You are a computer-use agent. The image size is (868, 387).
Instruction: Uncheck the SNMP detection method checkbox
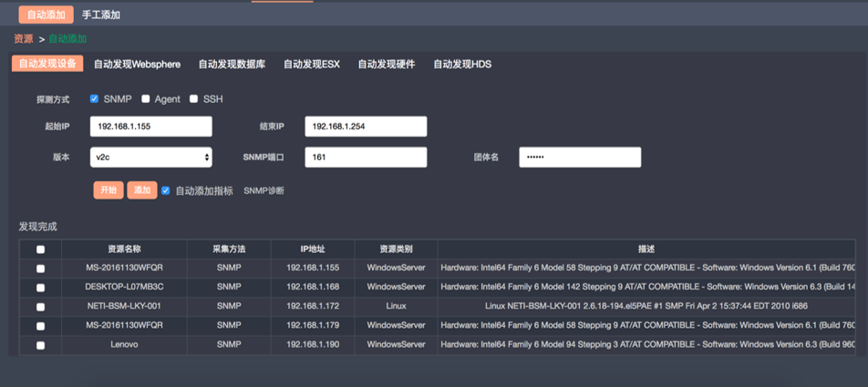point(95,98)
